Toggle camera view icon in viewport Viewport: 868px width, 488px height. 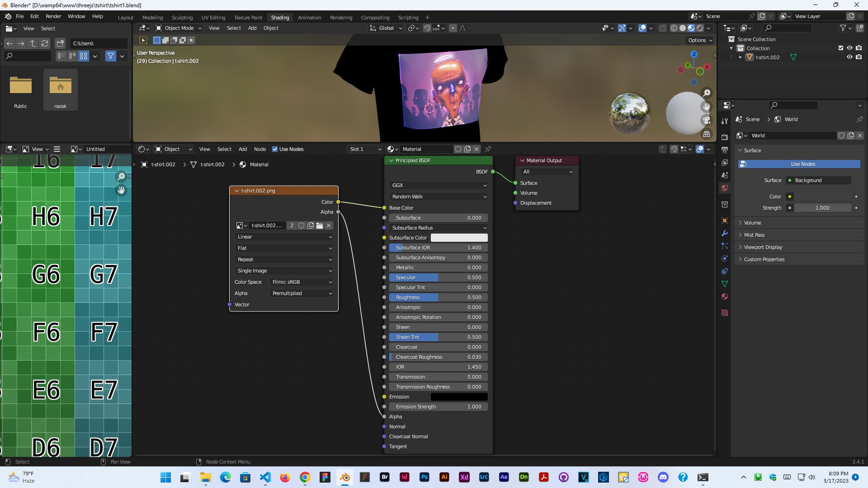[706, 120]
